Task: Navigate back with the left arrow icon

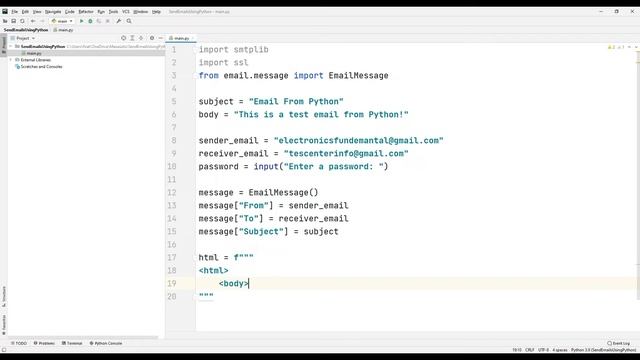Action: (x=33, y=21)
